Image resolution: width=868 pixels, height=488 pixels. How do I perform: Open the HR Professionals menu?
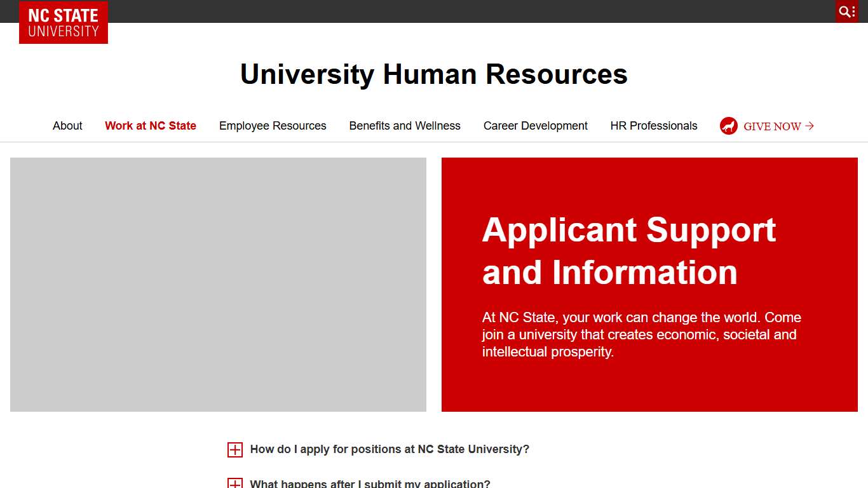coord(654,126)
